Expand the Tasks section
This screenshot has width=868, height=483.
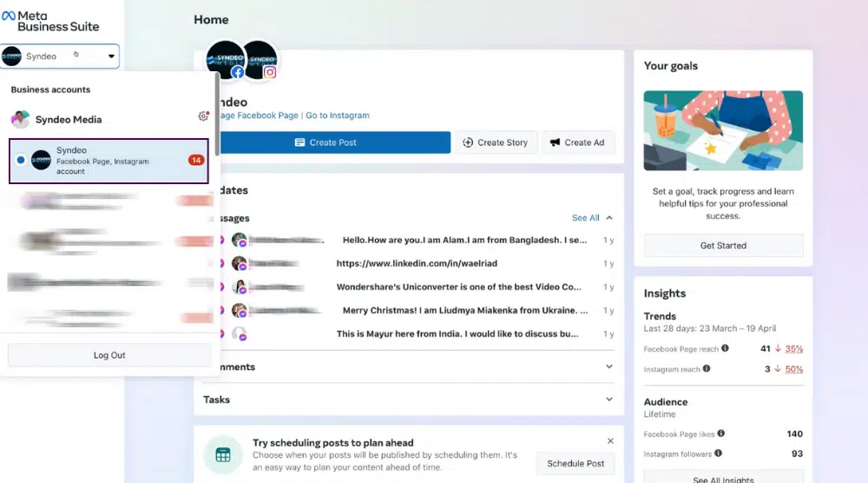(609, 400)
